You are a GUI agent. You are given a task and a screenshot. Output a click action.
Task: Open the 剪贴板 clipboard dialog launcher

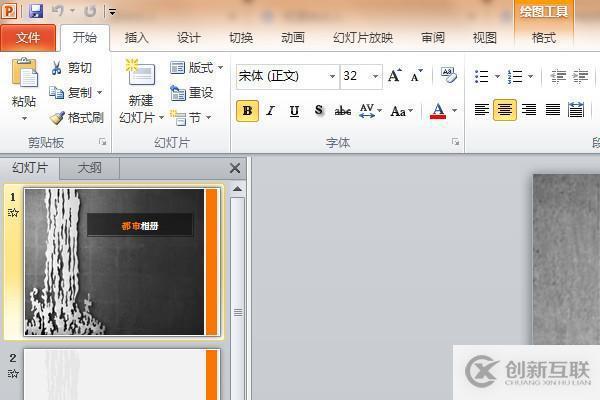102,142
